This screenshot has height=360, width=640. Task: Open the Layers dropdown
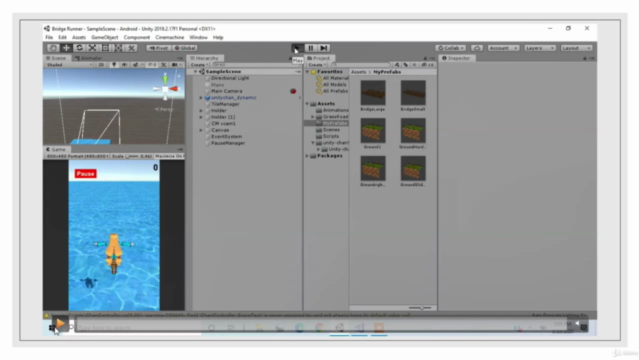[x=540, y=48]
